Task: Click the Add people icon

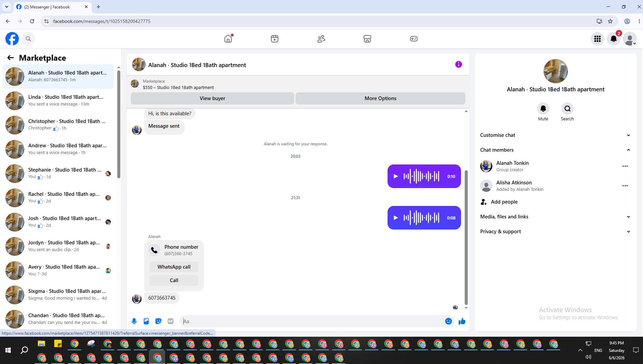Action: pos(484,202)
